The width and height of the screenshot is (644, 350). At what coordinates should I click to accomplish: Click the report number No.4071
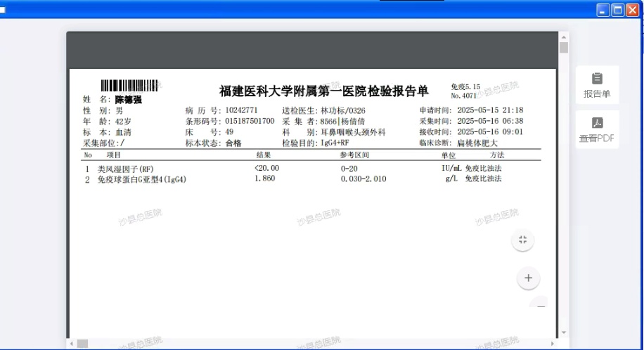[464, 96]
